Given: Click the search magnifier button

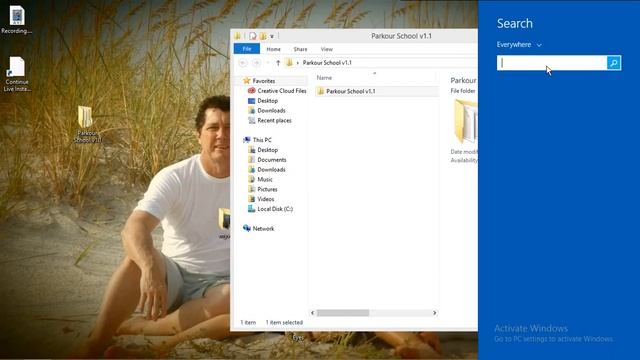Looking at the screenshot, I should [614, 63].
